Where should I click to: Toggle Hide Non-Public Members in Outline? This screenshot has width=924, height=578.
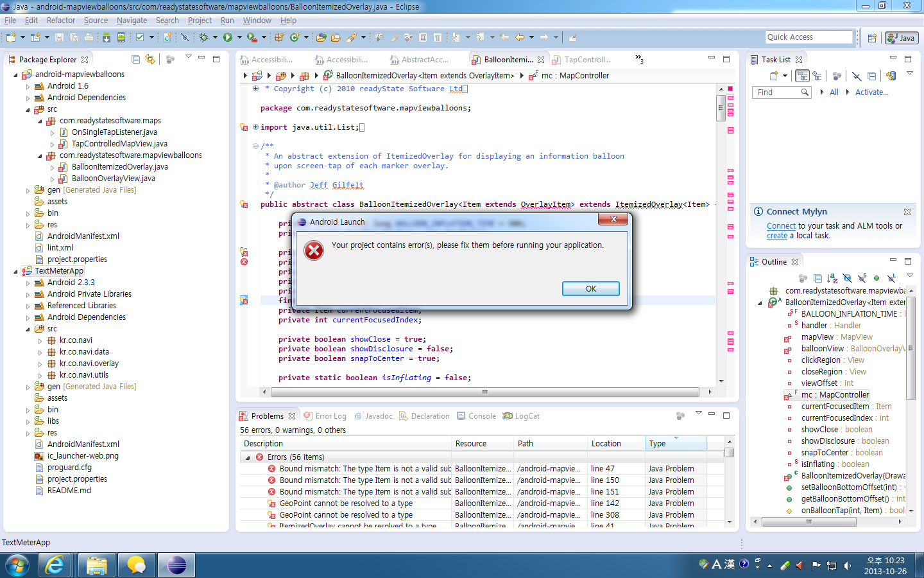click(x=877, y=278)
